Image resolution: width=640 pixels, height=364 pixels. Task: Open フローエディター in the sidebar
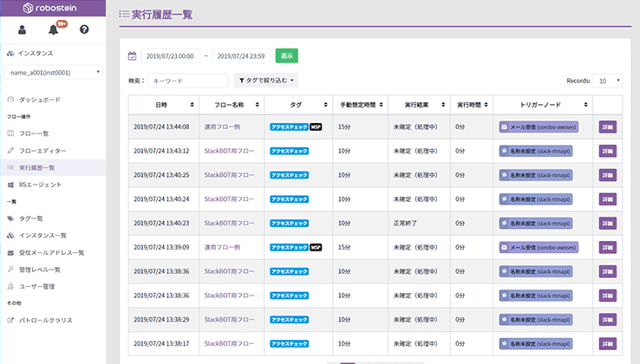(42, 151)
